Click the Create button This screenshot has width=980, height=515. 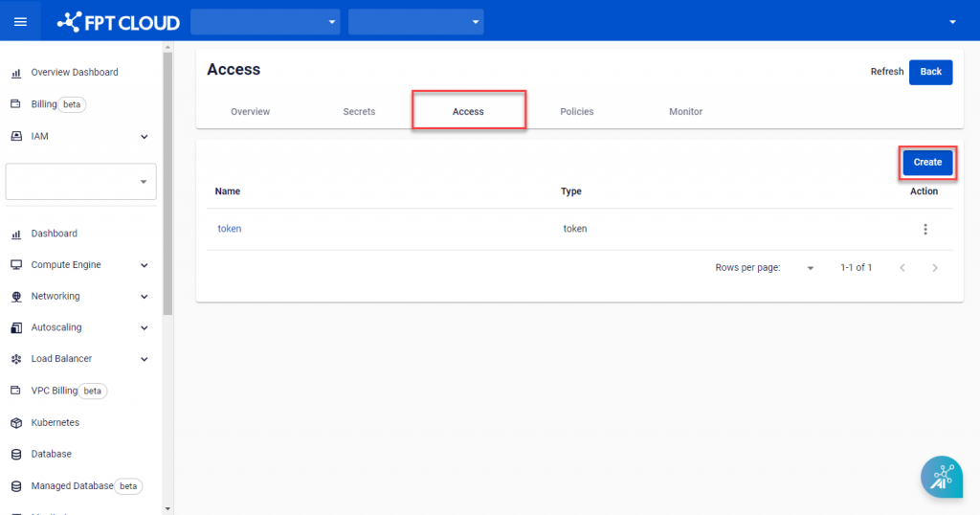(927, 163)
